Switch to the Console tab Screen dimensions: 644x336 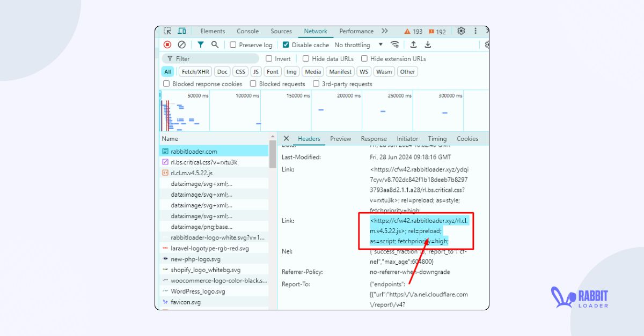point(247,32)
